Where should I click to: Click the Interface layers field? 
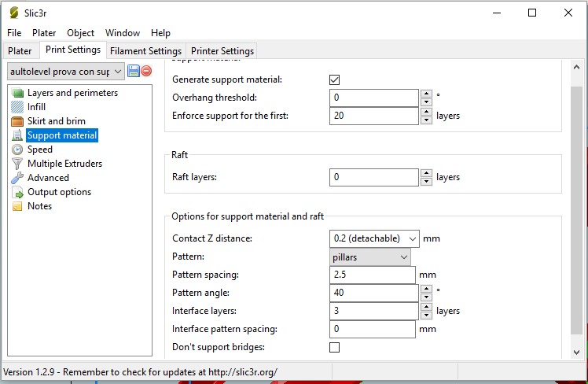click(x=374, y=311)
